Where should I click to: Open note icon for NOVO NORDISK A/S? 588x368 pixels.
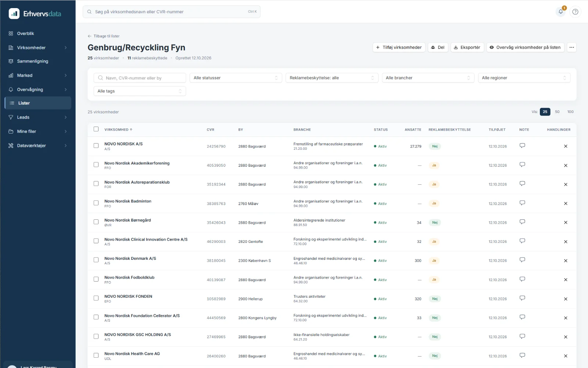click(x=522, y=146)
